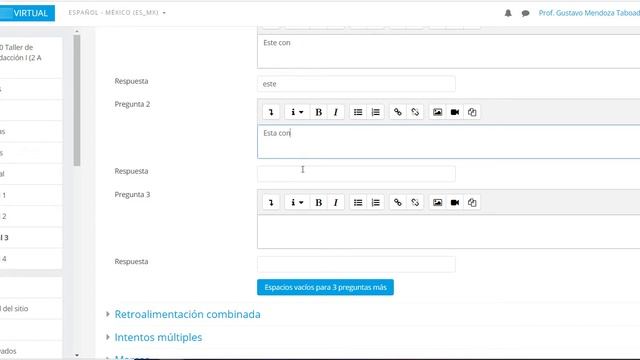Apply italic in Pregunta 3 editor
This screenshot has width=640, height=360.
[x=336, y=202]
